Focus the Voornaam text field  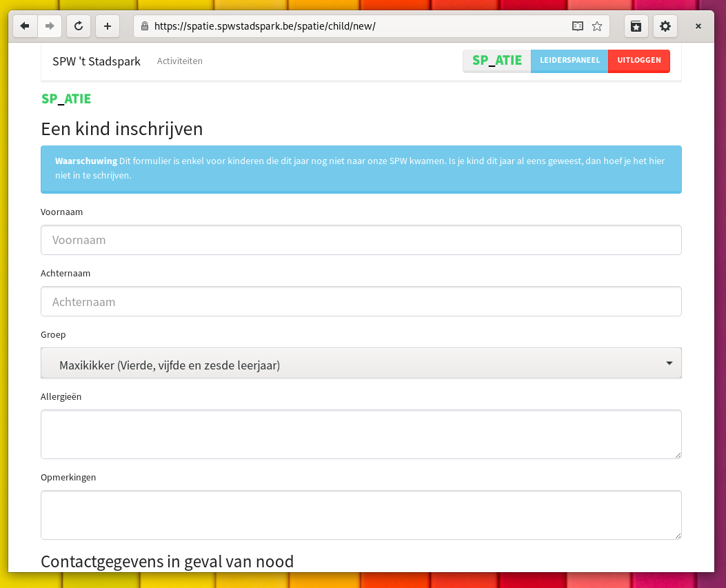point(361,240)
